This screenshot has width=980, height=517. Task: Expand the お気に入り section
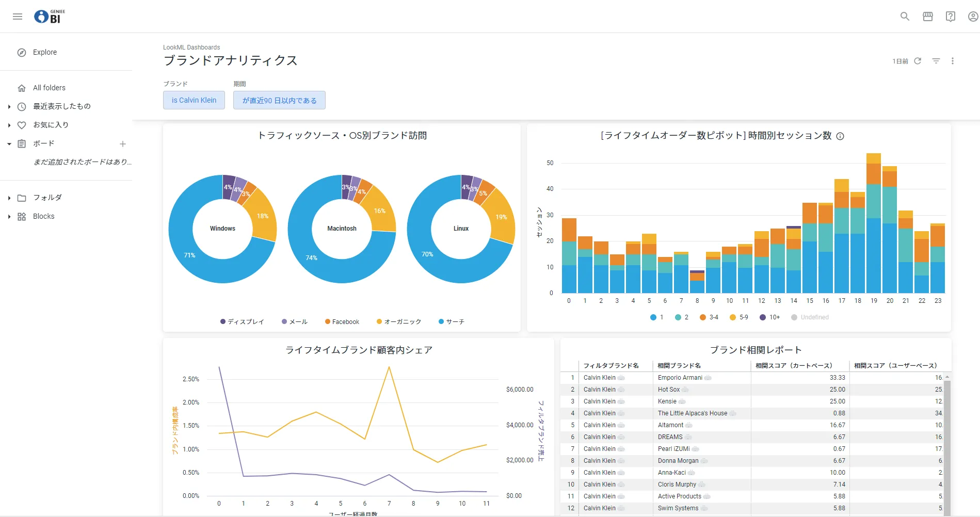coord(9,125)
